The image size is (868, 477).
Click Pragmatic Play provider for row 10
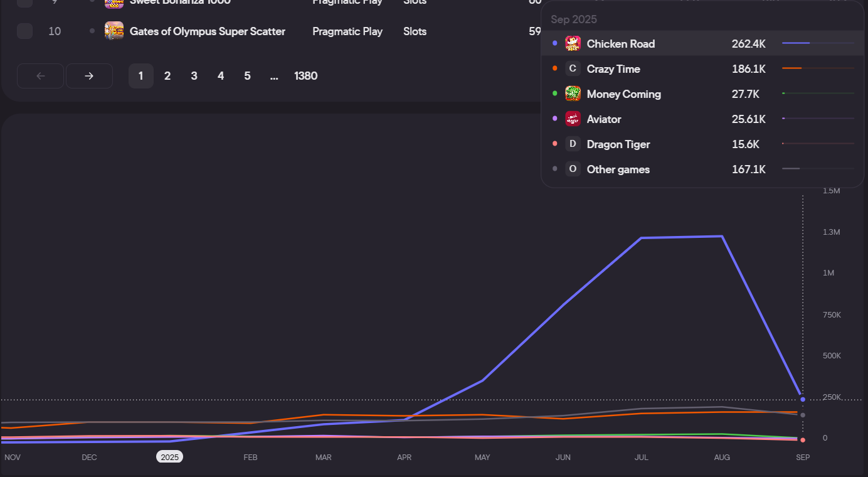coord(347,31)
